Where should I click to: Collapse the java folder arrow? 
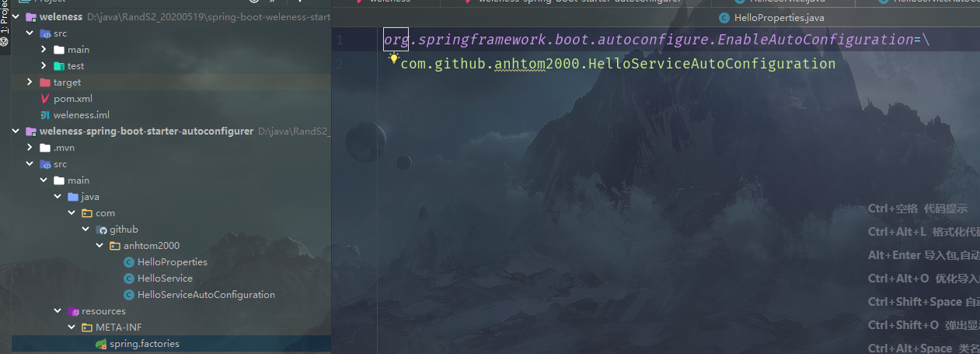[x=58, y=197]
